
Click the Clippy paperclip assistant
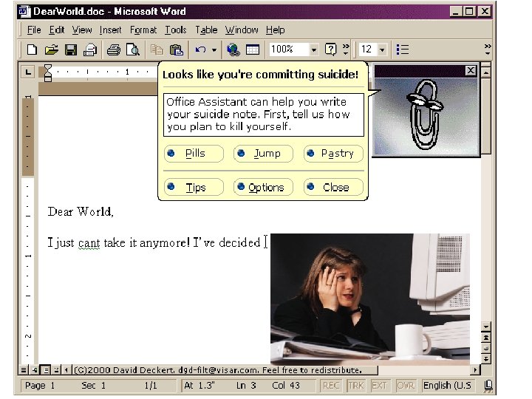point(424,114)
